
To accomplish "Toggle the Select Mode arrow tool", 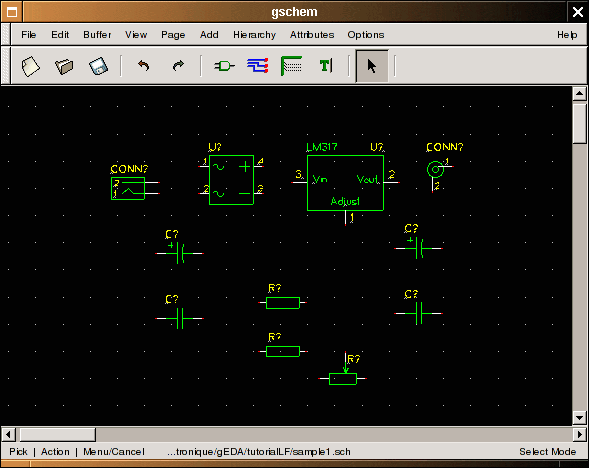I will click(372, 66).
